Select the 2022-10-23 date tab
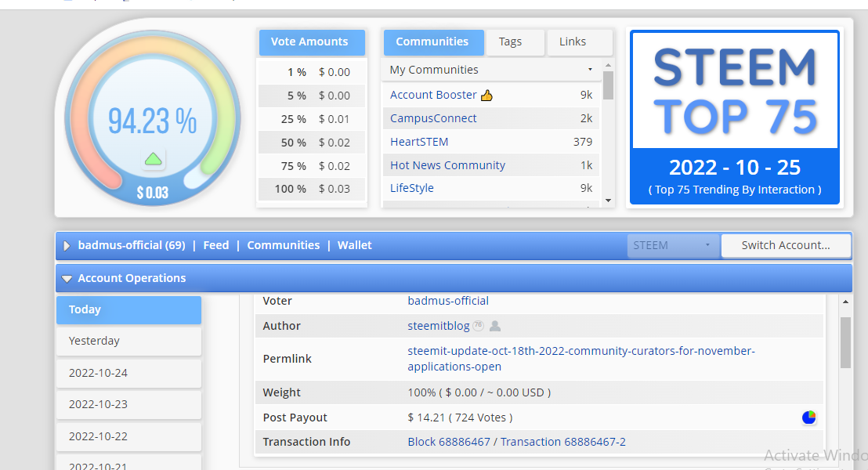The image size is (868, 470). [128, 405]
